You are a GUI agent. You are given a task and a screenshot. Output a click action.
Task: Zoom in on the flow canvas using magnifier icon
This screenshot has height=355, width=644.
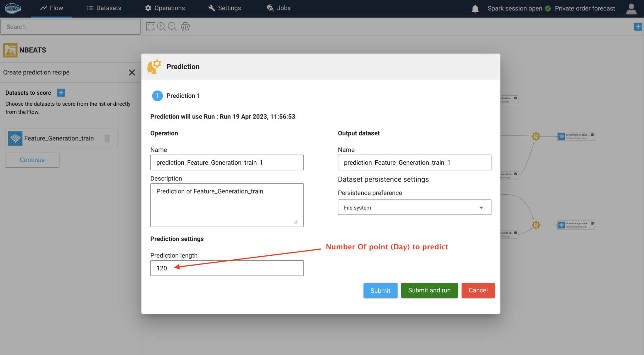[x=161, y=26]
